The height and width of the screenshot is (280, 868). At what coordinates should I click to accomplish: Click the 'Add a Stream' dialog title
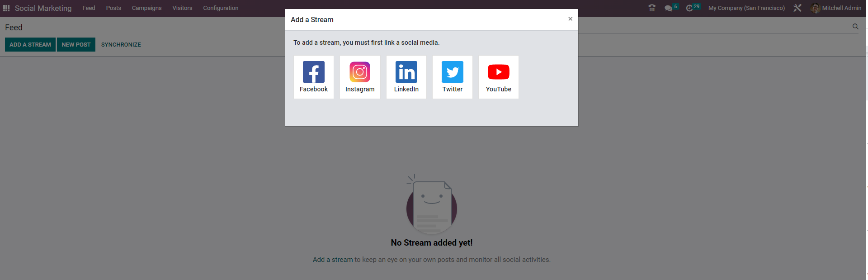(312, 19)
